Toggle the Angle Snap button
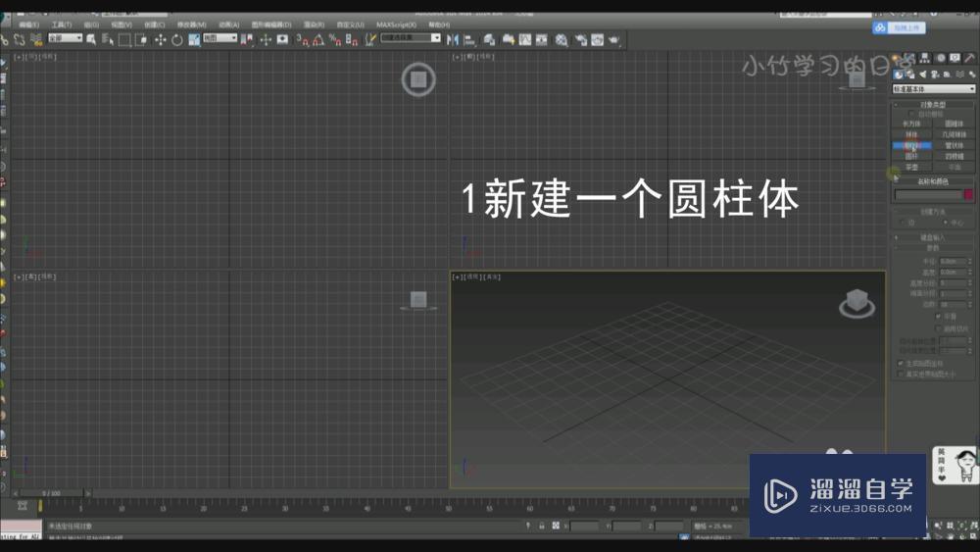Image resolution: width=980 pixels, height=552 pixels. point(318,40)
